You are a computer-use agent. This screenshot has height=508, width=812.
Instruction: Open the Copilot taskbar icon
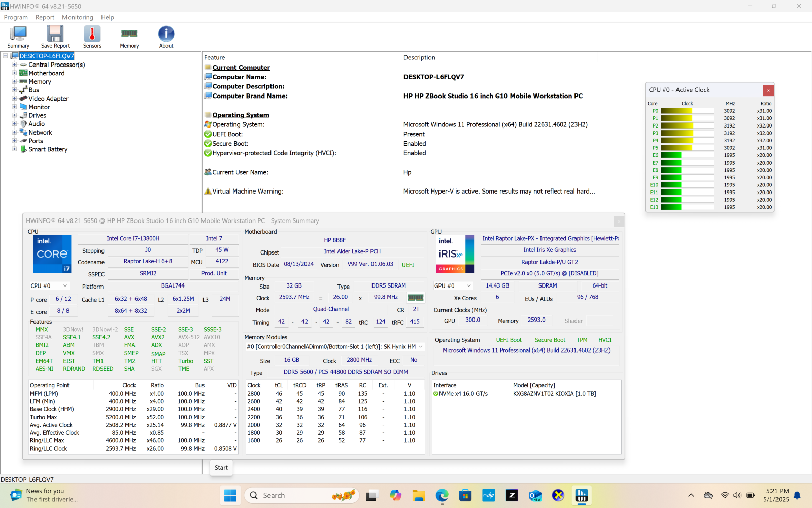point(395,495)
